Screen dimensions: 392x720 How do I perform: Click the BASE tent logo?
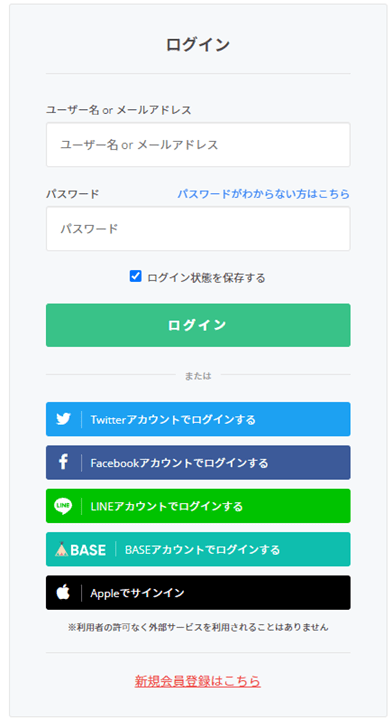(80, 549)
